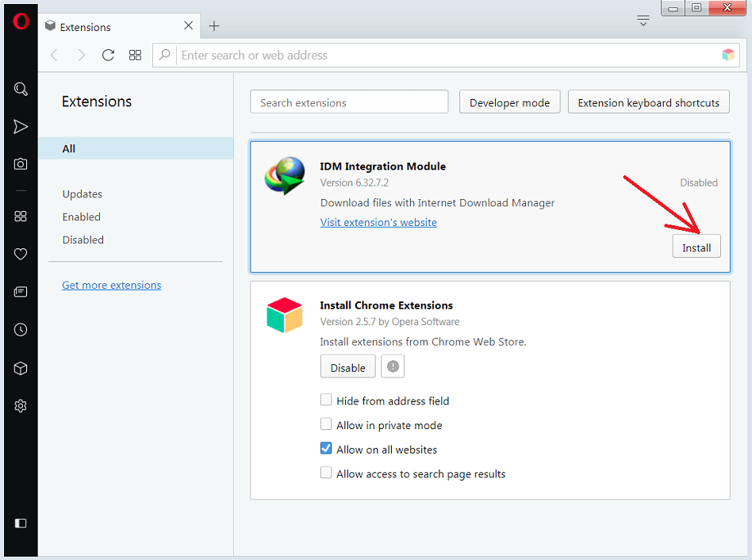This screenshot has width=752, height=560.
Task: Open bookmarks heart icon
Action: point(21,254)
